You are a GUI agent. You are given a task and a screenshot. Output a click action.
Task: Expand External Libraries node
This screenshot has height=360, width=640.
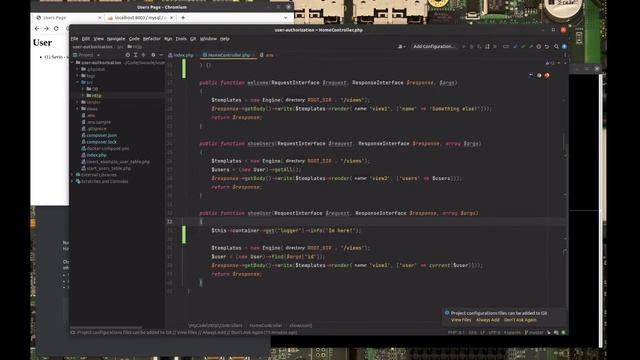click(x=73, y=175)
